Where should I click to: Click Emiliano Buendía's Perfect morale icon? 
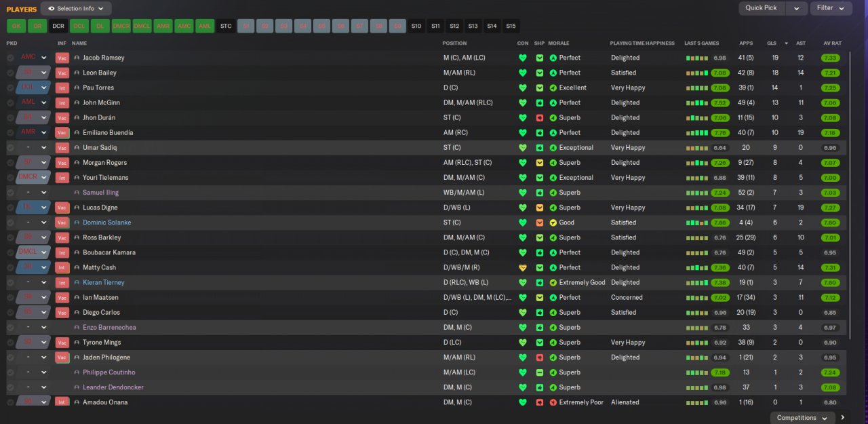[553, 133]
